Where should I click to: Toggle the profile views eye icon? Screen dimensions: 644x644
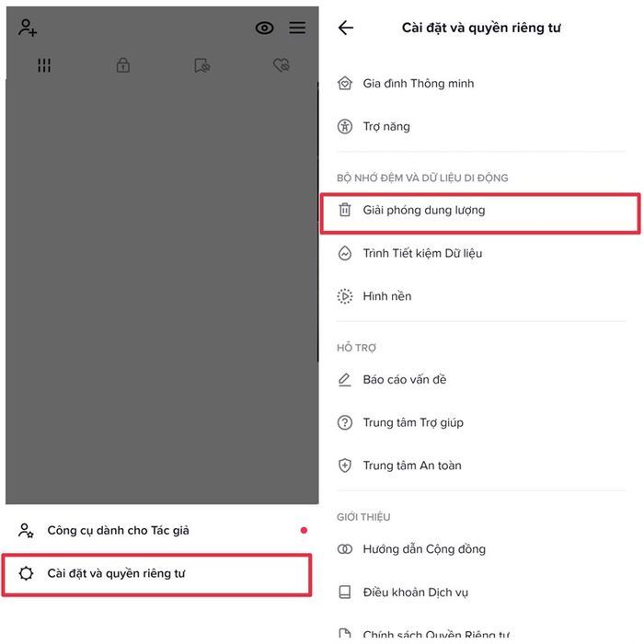tap(264, 28)
